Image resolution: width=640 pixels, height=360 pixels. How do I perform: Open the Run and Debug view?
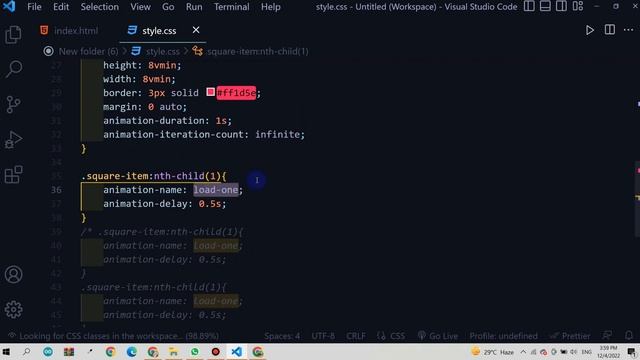click(x=13, y=140)
